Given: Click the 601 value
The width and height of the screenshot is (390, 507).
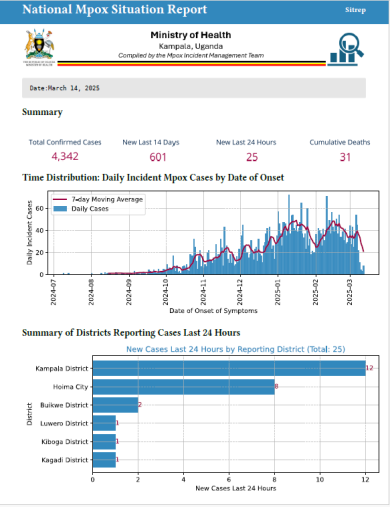Looking at the screenshot, I should click(158, 157).
